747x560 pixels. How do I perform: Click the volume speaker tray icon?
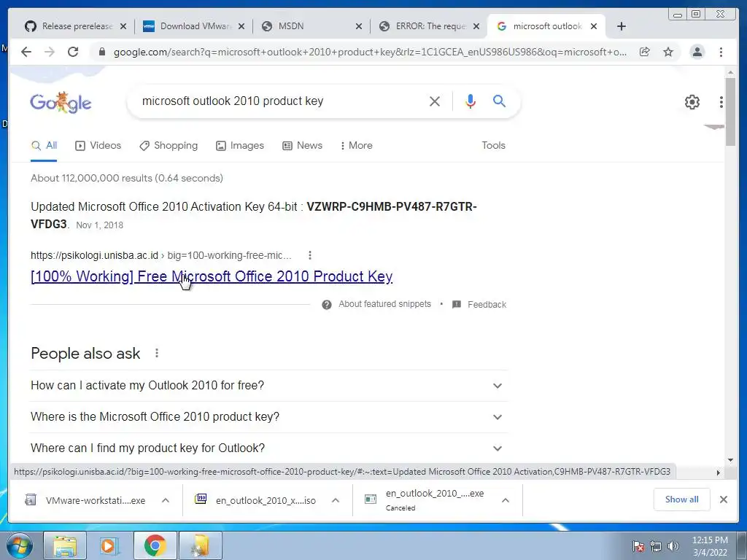click(673, 546)
